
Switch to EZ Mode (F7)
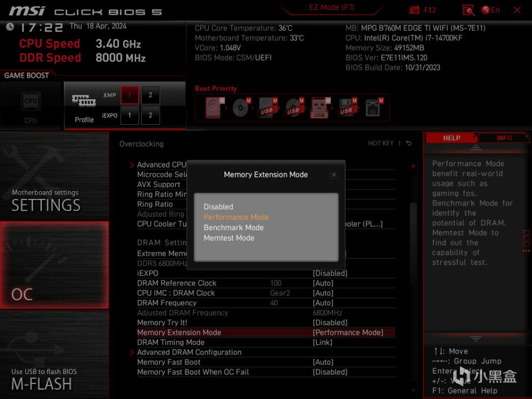331,7
